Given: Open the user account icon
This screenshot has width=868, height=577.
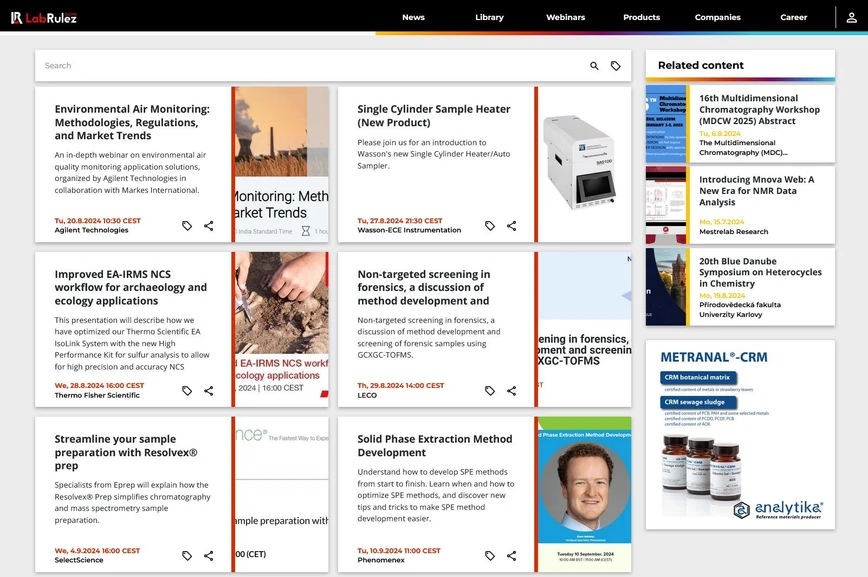Looking at the screenshot, I should pyautogui.click(x=851, y=18).
